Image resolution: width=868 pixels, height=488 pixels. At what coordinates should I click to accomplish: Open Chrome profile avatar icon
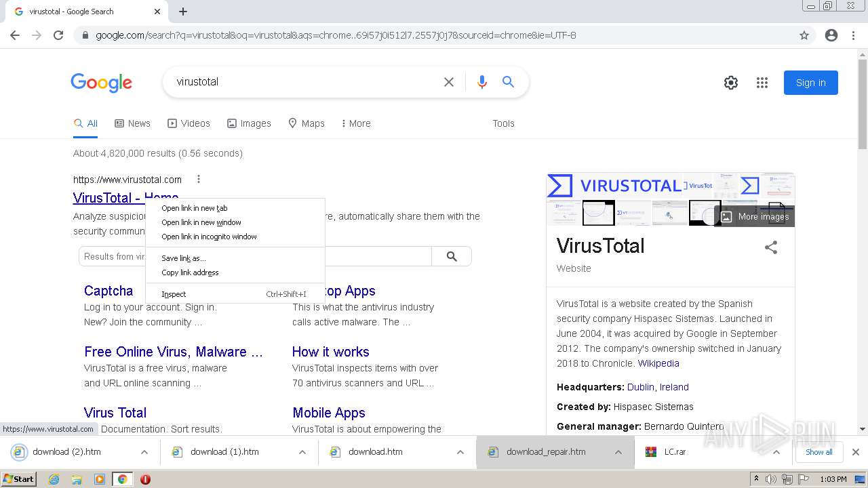point(831,35)
